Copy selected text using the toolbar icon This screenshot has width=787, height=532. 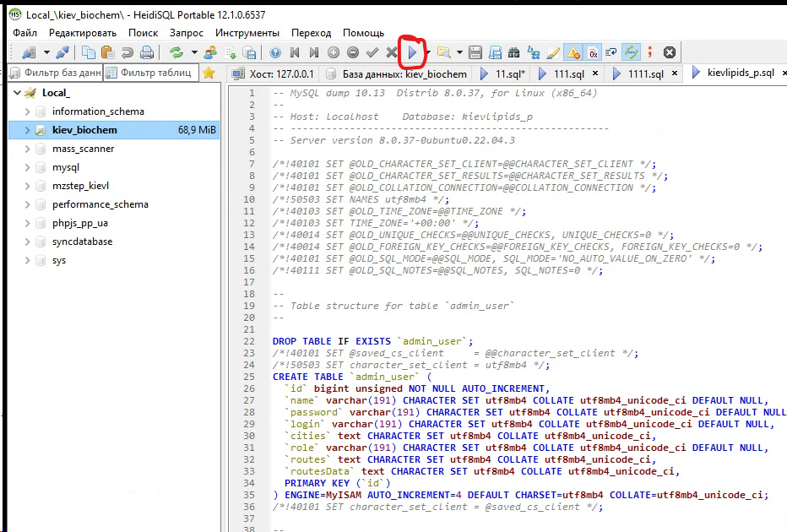tap(89, 52)
